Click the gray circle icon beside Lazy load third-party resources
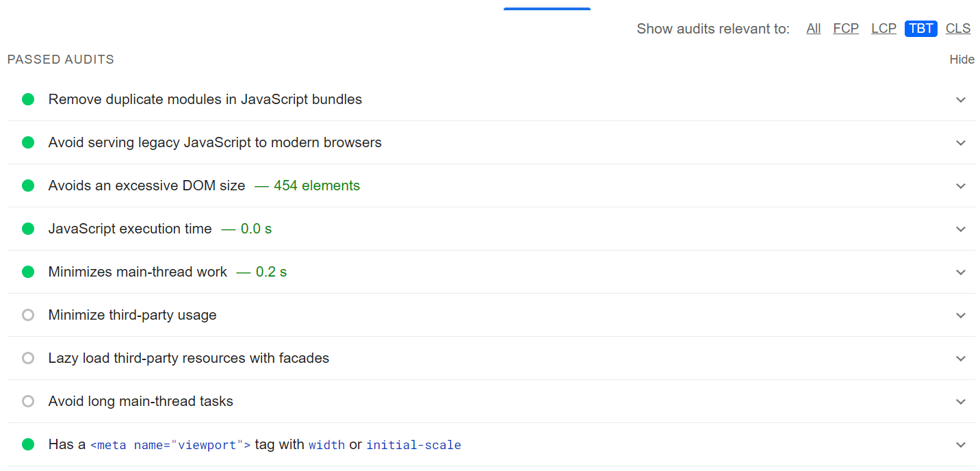980x471 pixels. [28, 358]
